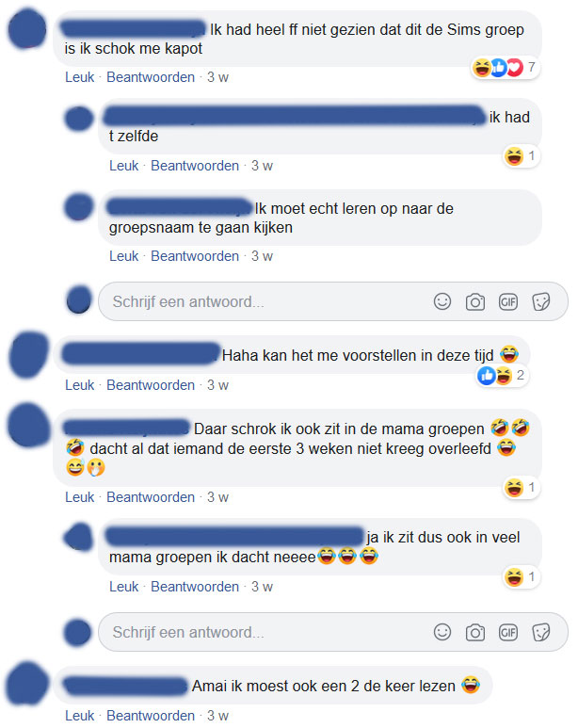Reply to the 'ik had t zelfde' comment

click(195, 166)
